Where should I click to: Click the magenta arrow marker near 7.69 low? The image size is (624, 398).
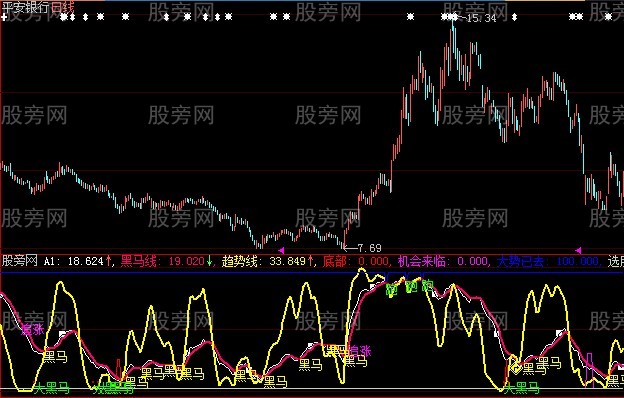coord(281,250)
